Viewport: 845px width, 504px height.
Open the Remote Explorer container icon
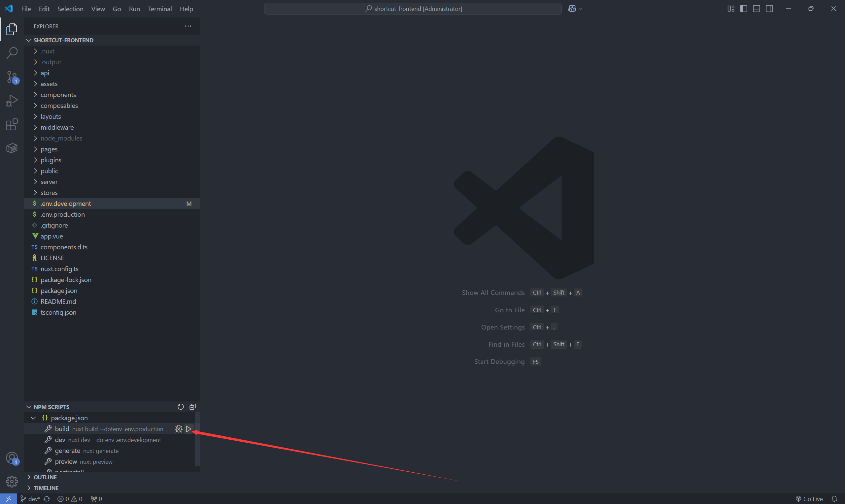click(x=12, y=148)
